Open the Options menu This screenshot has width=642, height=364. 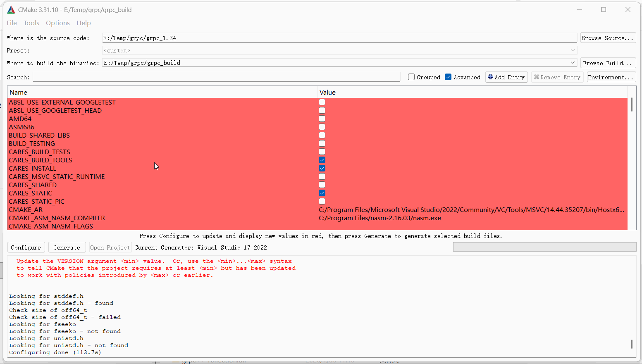pyautogui.click(x=58, y=23)
